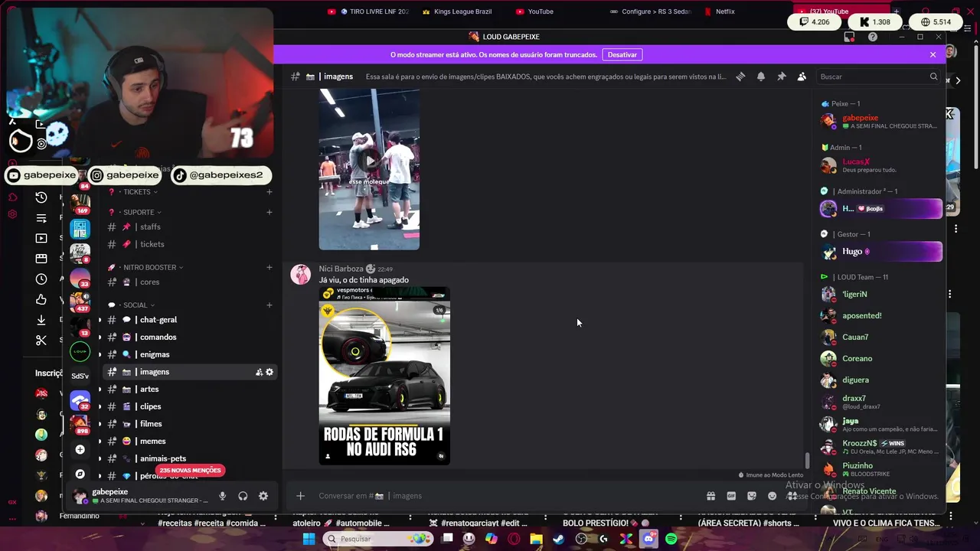
Task: Open the tickets channel under SUPORTE
Action: pyautogui.click(x=189, y=244)
